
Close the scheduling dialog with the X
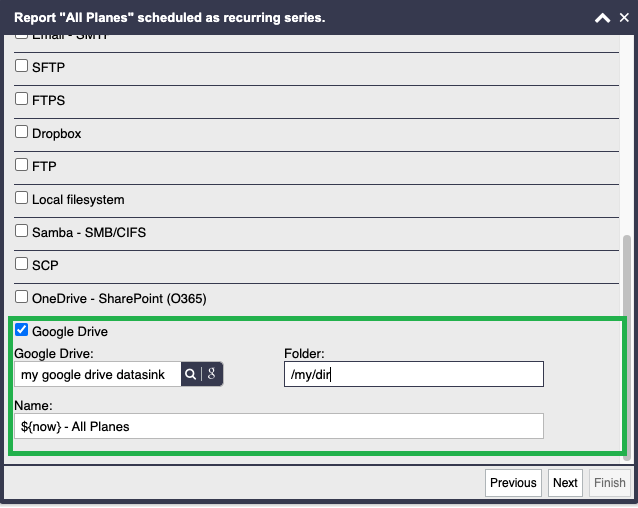[624, 17]
